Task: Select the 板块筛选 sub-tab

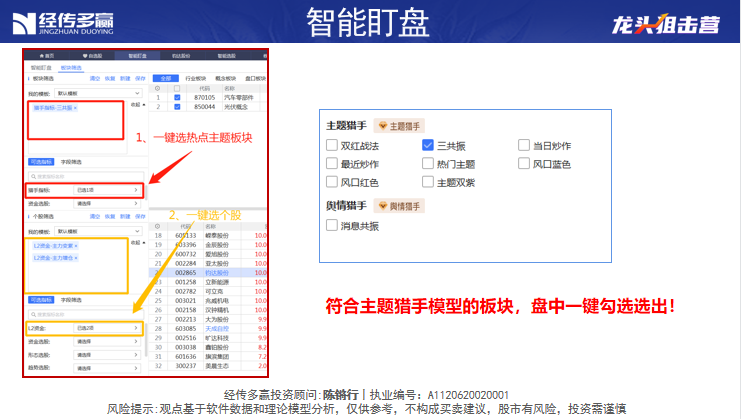Action: [71, 68]
